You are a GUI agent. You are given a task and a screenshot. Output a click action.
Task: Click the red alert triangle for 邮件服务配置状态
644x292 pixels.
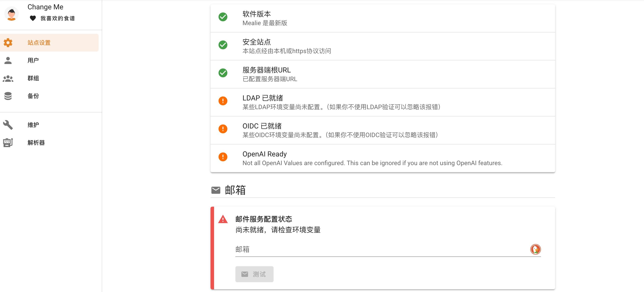(223, 219)
